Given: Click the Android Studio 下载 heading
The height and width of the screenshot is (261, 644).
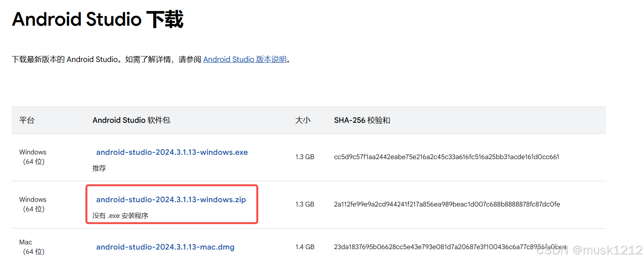Looking at the screenshot, I should click(x=98, y=19).
